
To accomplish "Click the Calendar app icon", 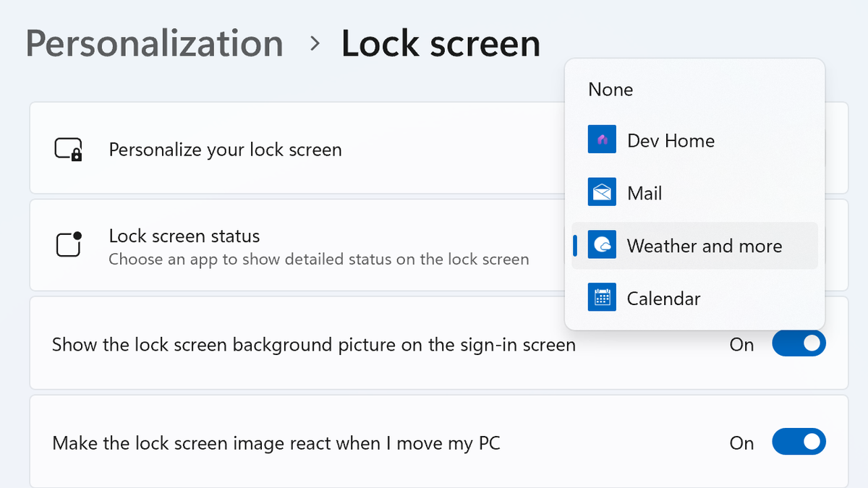I will pos(601,298).
